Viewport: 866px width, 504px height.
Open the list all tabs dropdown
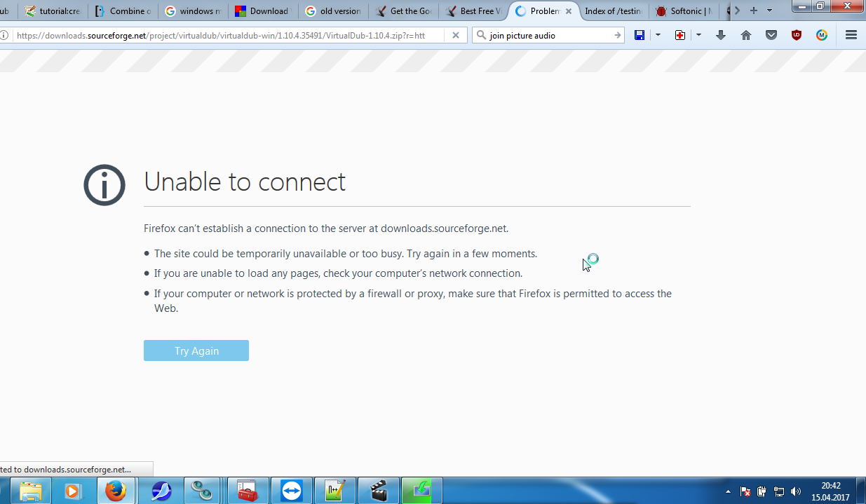769,11
